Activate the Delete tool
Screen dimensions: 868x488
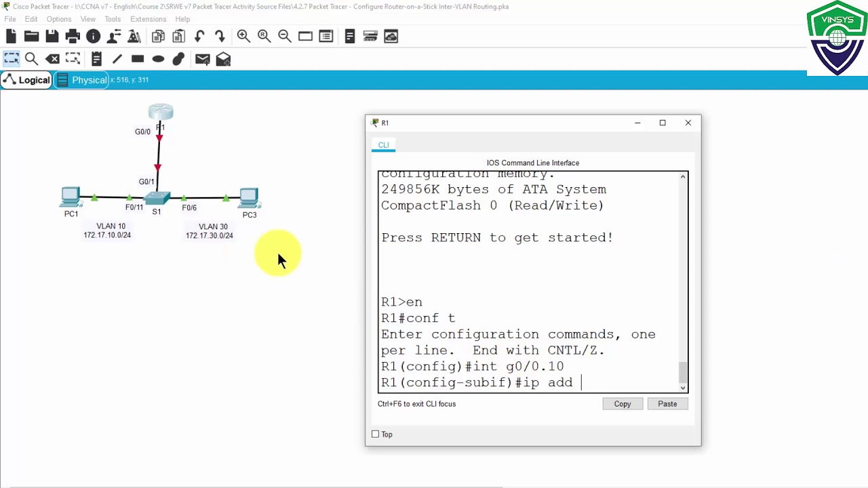52,59
